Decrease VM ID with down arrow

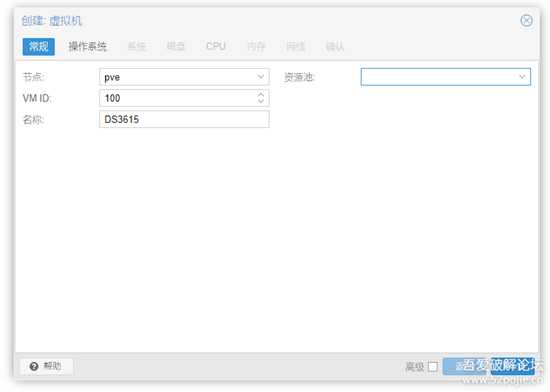[261, 101]
